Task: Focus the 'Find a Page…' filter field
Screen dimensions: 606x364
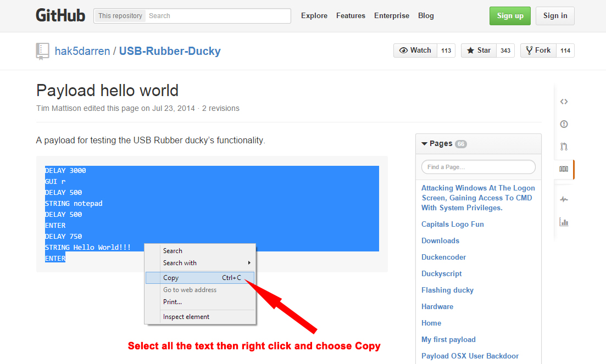Action: pos(479,167)
